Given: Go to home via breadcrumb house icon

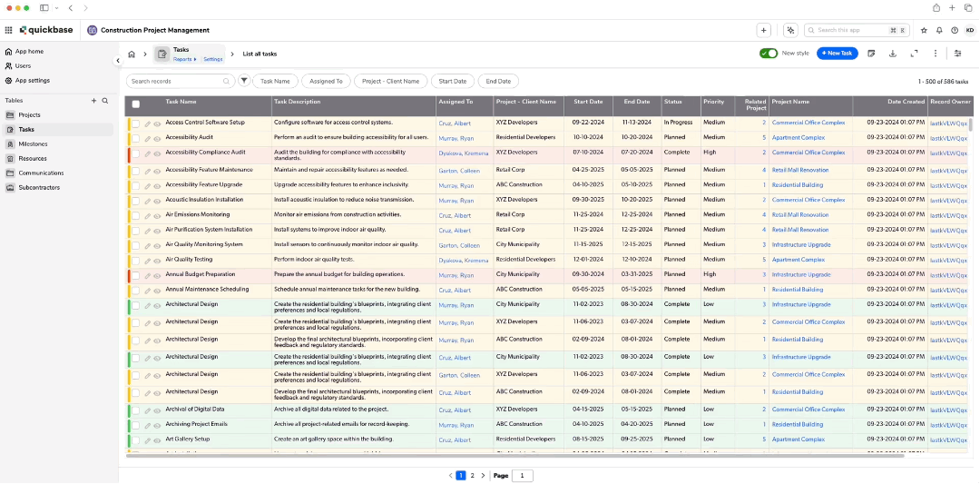Looking at the screenshot, I should pos(132,54).
